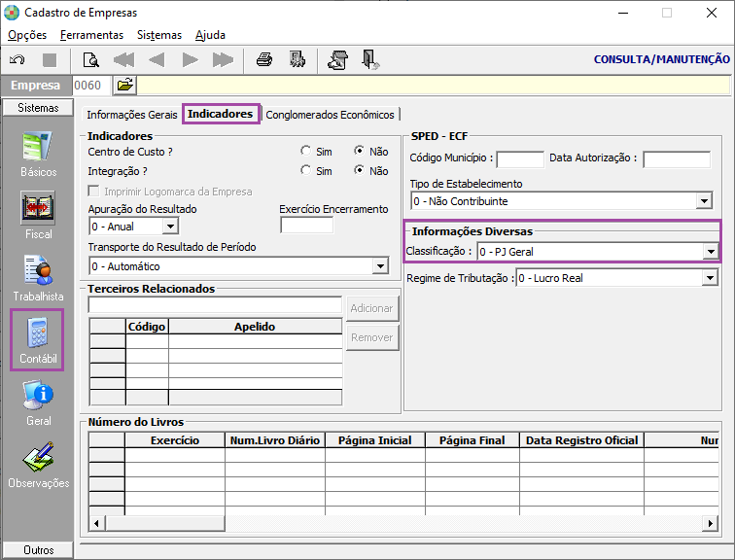The height and width of the screenshot is (560, 735).
Task: Open the company folder browse icon
Action: (x=124, y=86)
